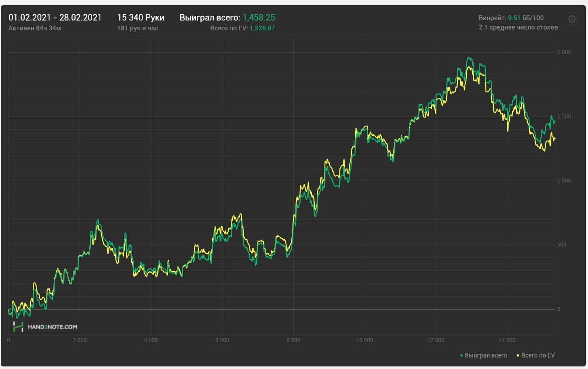Click the '181 рук в час' text

point(137,28)
